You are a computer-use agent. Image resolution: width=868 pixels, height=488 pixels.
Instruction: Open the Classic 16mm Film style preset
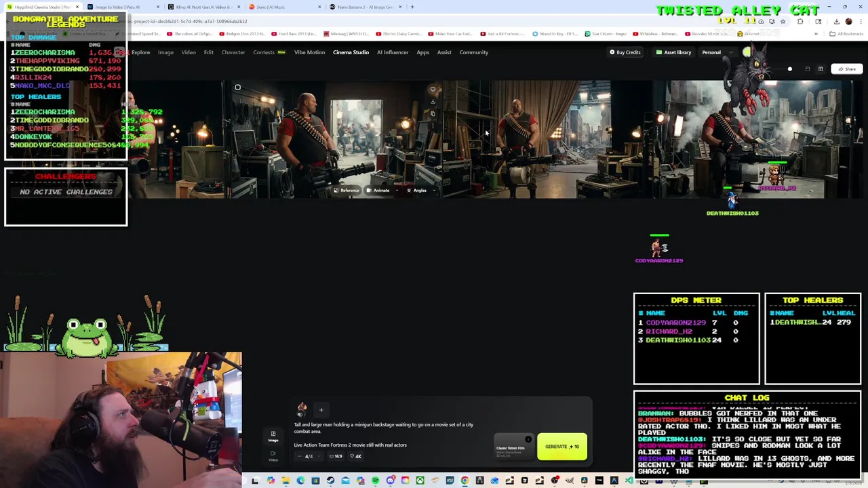point(514,447)
